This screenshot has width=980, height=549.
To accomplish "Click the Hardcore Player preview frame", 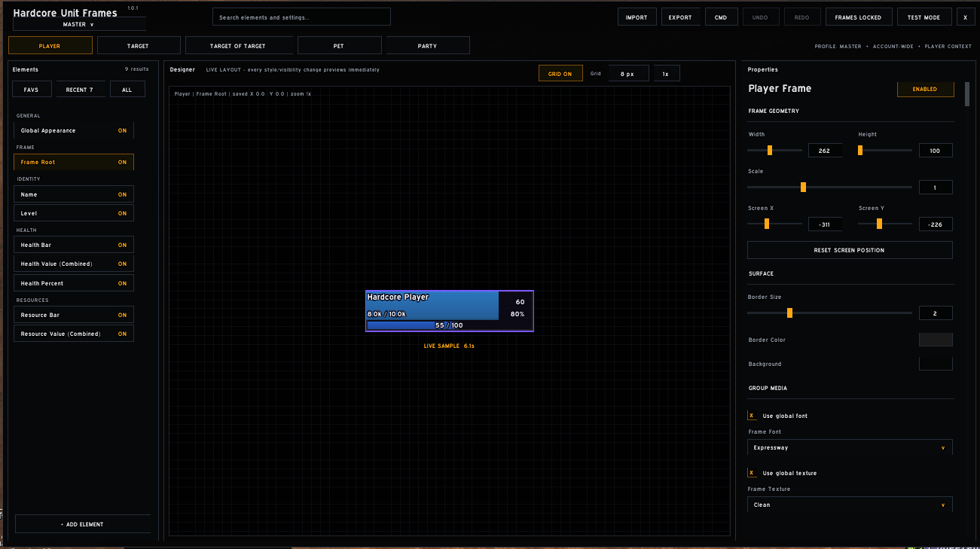I will 450,310.
